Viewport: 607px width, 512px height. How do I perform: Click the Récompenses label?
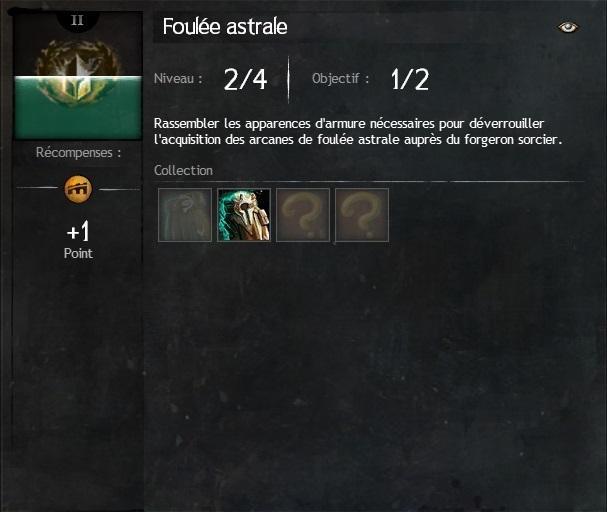(x=79, y=152)
